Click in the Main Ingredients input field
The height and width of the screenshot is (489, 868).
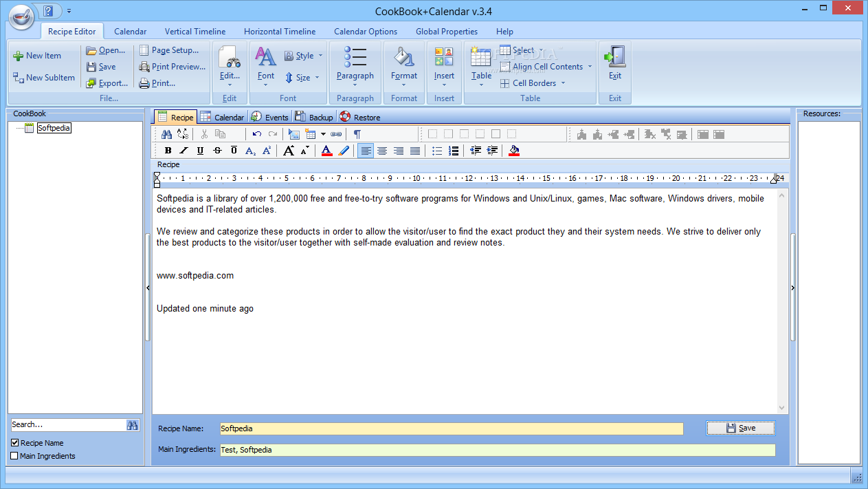pos(497,450)
